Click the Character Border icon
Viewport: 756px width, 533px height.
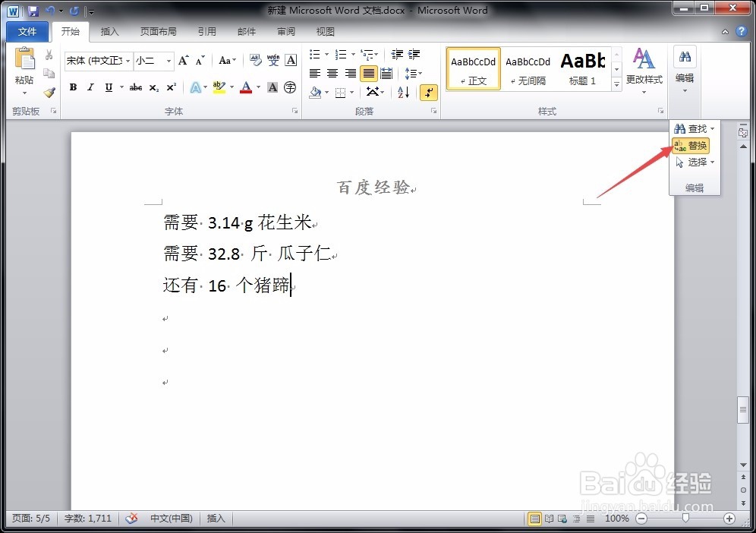point(291,60)
